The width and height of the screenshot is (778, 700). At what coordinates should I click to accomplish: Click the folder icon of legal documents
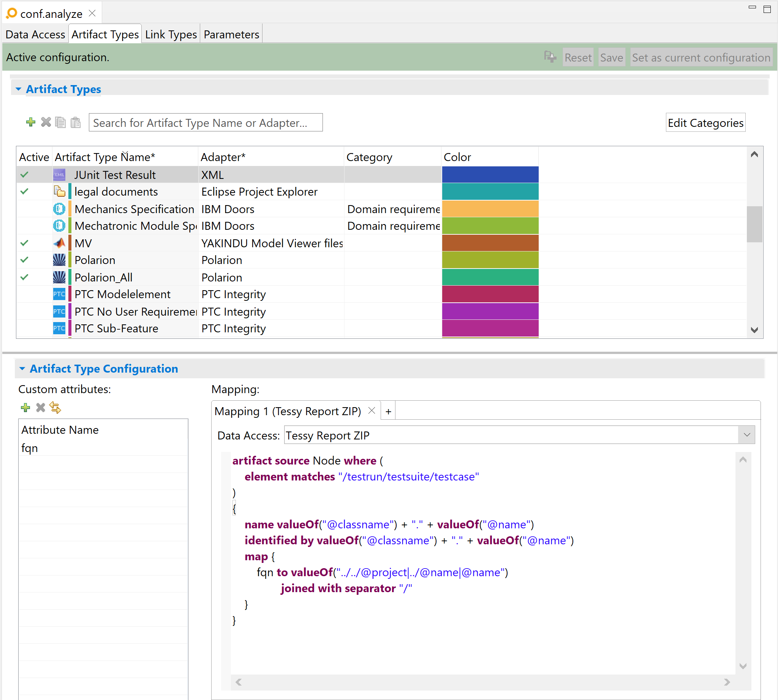pyautogui.click(x=59, y=191)
